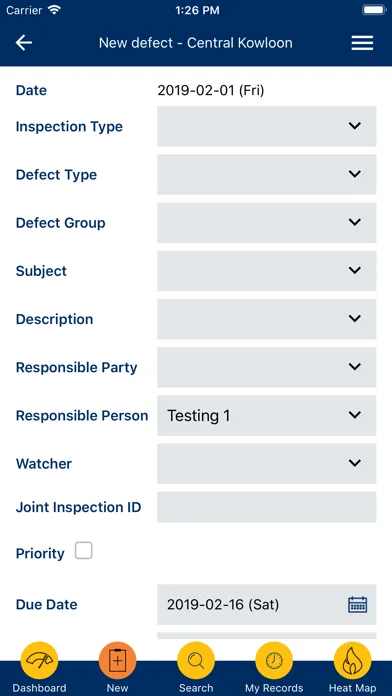
Task: Open the Dashboard gauge icon
Action: [40, 660]
